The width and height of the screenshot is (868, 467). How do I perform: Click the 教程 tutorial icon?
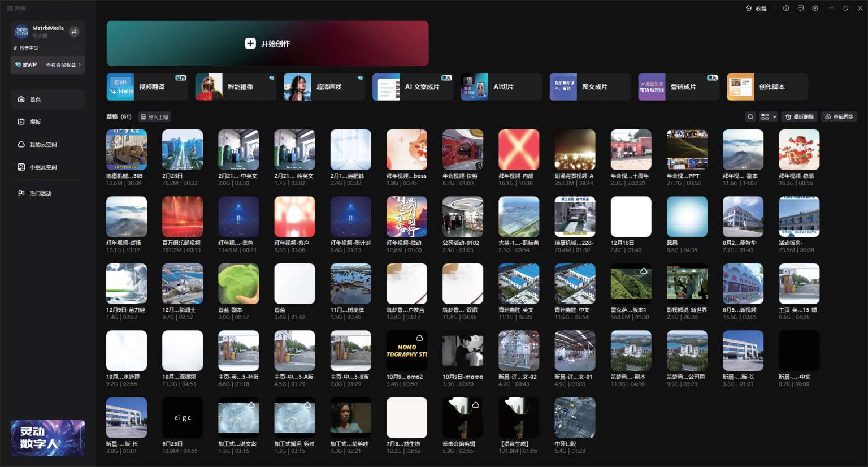click(756, 8)
